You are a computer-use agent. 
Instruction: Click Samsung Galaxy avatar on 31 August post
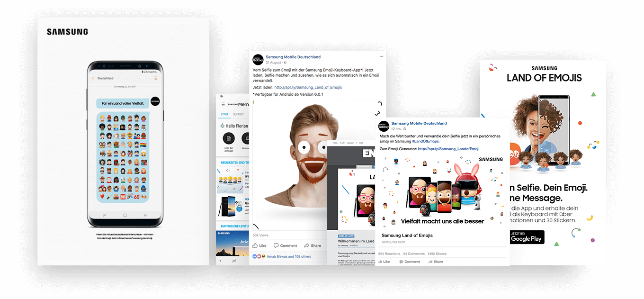click(x=258, y=60)
